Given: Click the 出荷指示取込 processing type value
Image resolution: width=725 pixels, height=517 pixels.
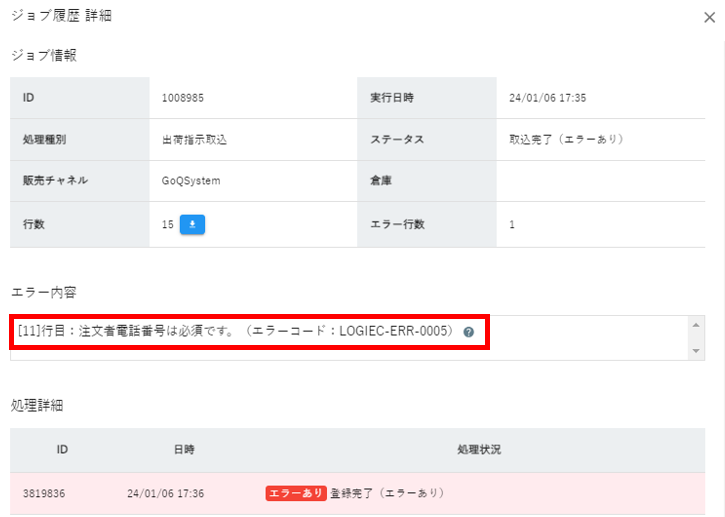Looking at the screenshot, I should point(194,140).
